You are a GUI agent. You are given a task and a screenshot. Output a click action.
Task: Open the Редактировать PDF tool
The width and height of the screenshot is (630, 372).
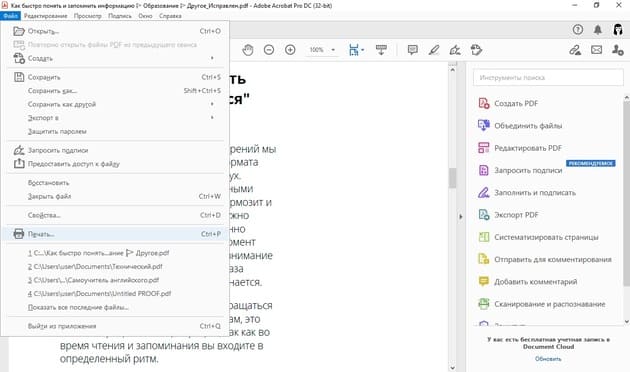pyautogui.click(x=520, y=148)
